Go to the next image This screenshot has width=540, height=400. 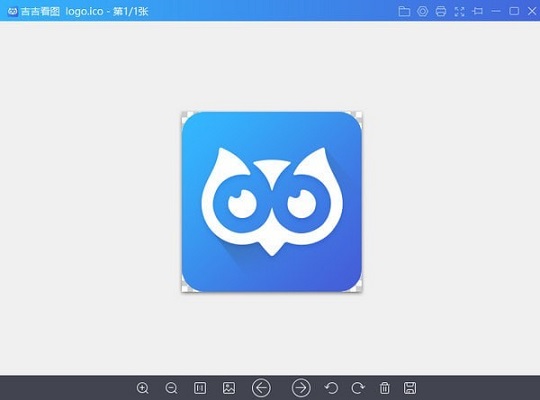click(x=301, y=388)
